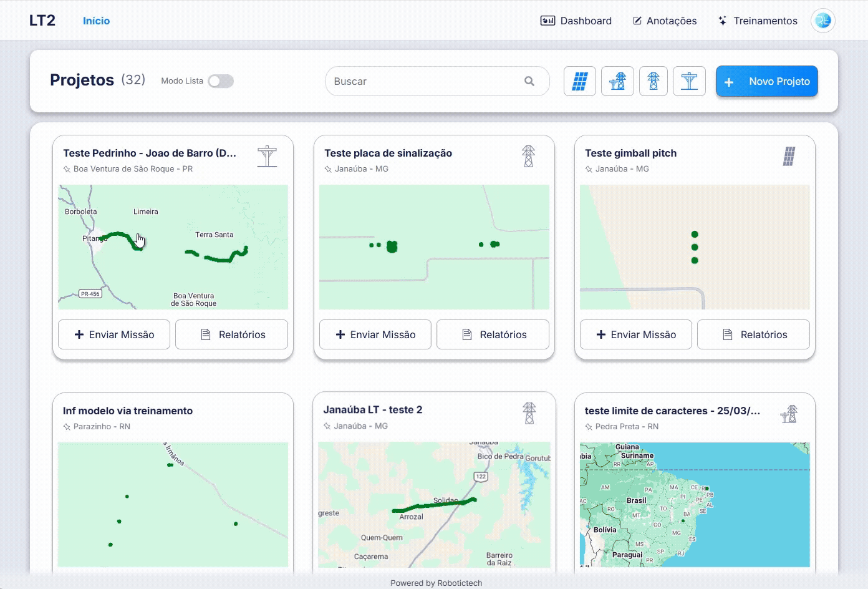Open Relatórios for Teste Pedrinho project

click(231, 334)
